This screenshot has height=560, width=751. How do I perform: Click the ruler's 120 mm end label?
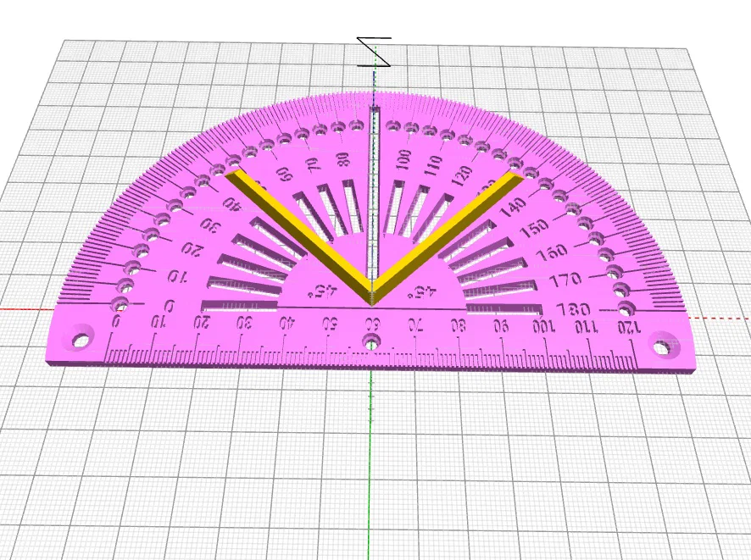coord(628,327)
